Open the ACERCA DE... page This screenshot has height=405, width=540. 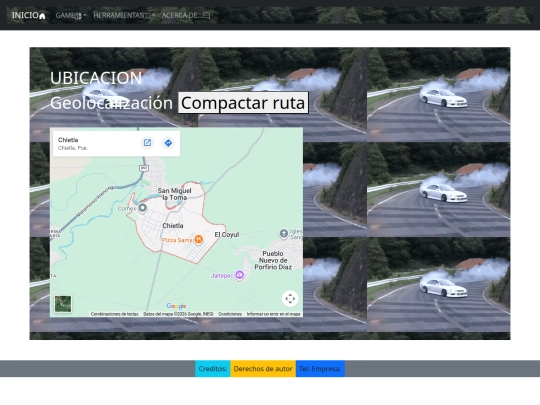pos(186,15)
